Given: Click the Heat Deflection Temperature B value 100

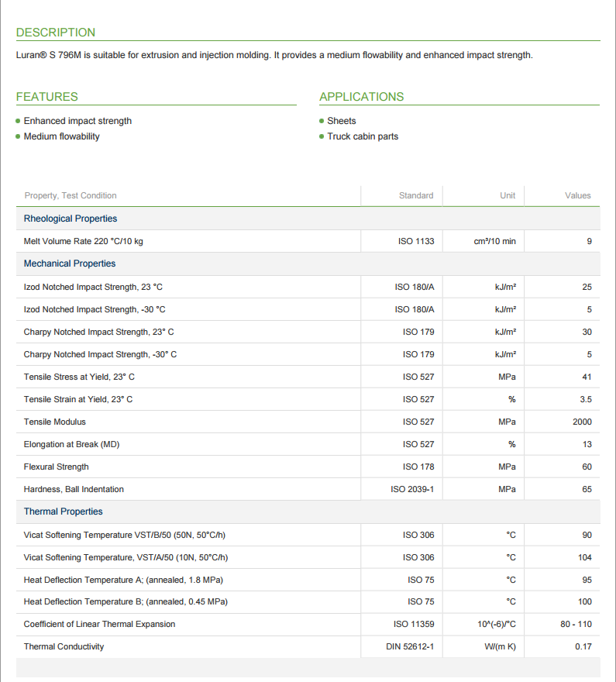Looking at the screenshot, I should tap(585, 602).
